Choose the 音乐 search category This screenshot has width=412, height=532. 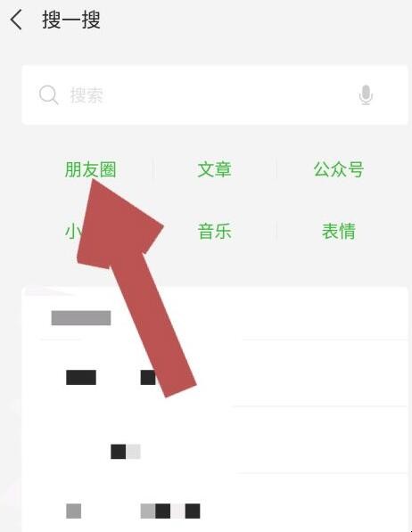pyautogui.click(x=214, y=231)
